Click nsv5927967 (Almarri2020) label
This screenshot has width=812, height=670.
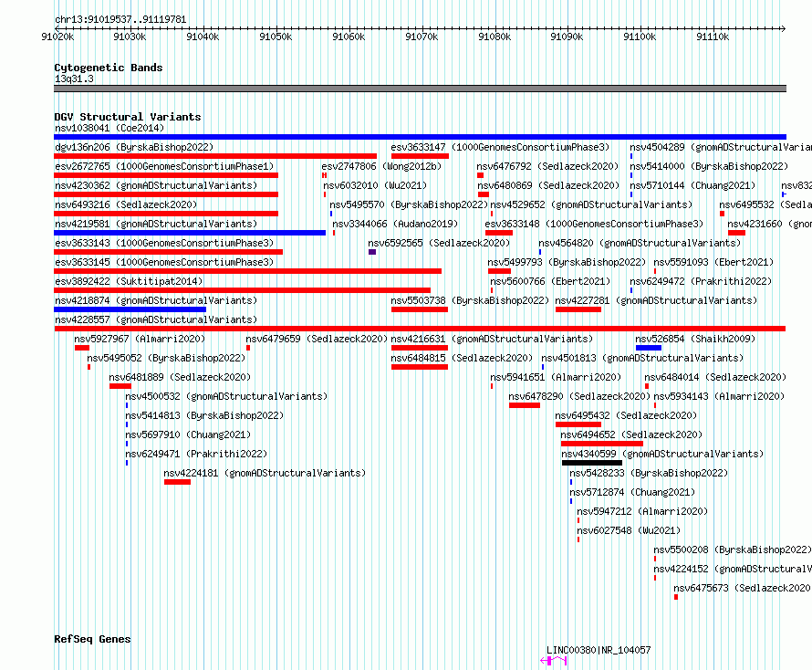click(140, 339)
